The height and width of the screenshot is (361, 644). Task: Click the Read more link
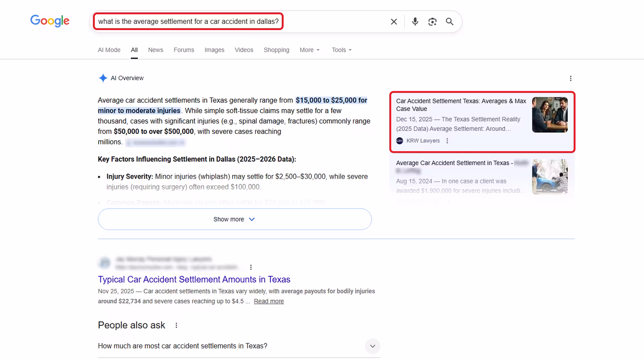(x=269, y=301)
